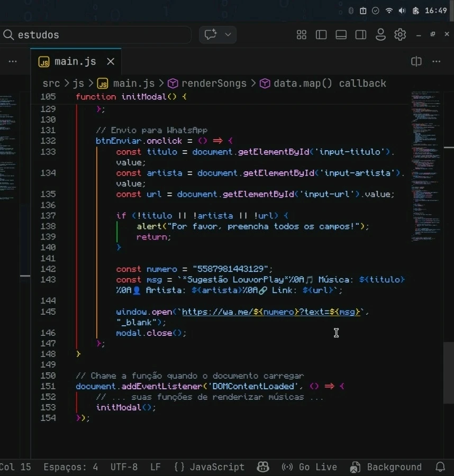454x476 pixels.
Task: Click the Split Editor icon
Action: pyautogui.click(x=416, y=61)
